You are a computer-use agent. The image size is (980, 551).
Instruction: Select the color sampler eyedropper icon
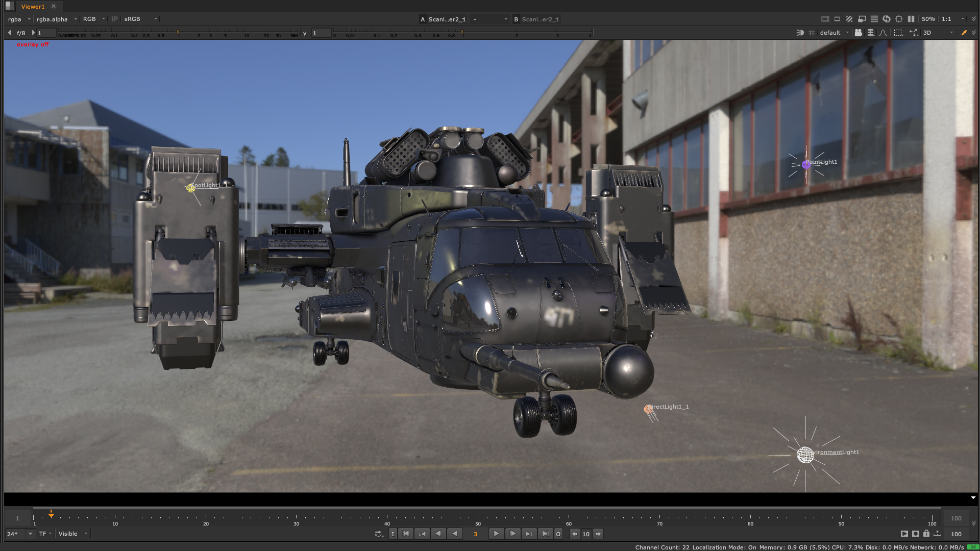[964, 33]
